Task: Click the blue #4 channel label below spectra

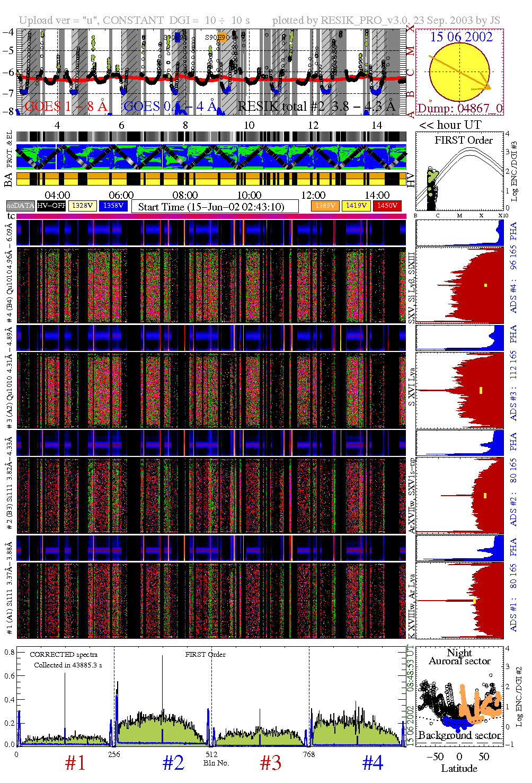Action: [373, 763]
